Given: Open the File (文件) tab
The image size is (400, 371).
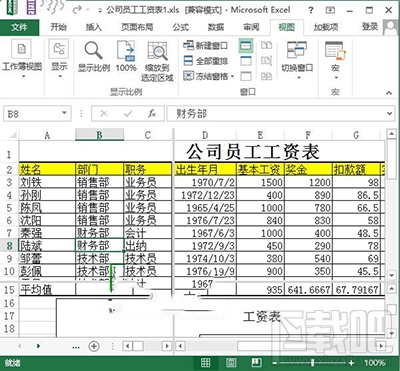Looking at the screenshot, I should 19,27.
